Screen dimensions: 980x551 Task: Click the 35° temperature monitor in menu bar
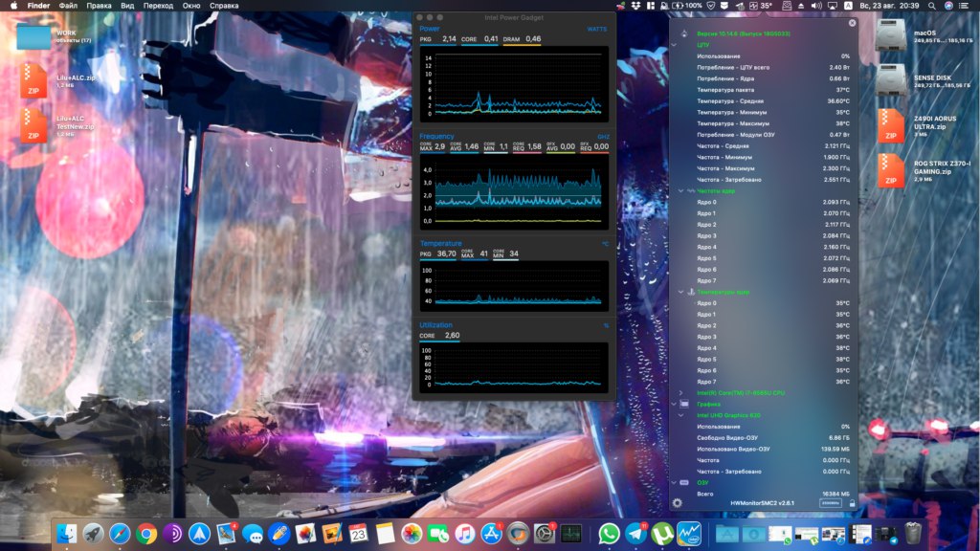[761, 6]
